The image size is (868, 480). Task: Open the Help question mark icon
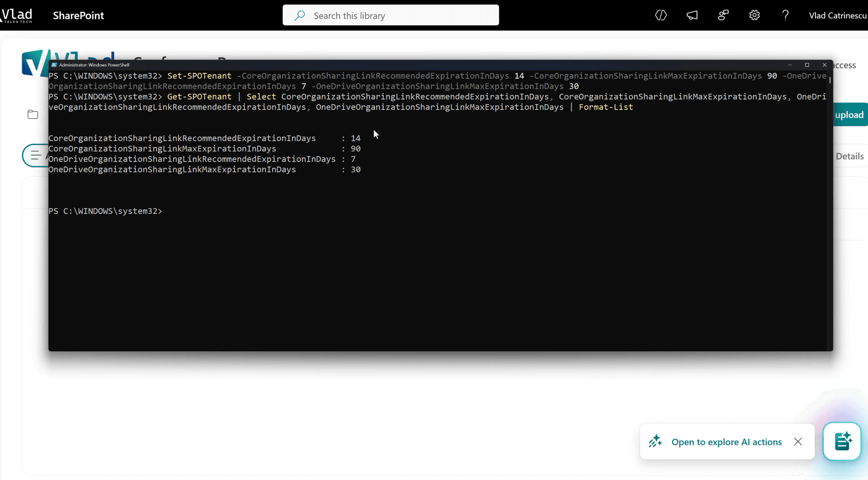tap(785, 15)
